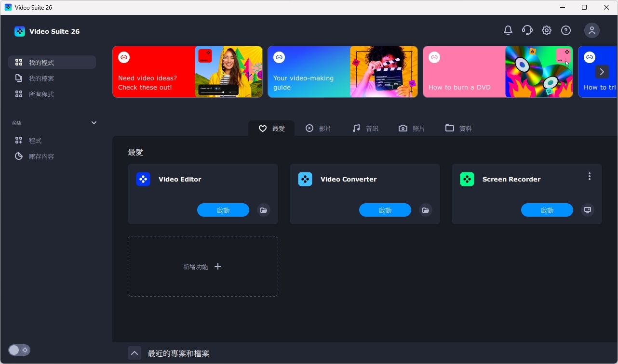Click the title bar app icon
Viewport: 618px width, 364px height.
(x=8, y=7)
